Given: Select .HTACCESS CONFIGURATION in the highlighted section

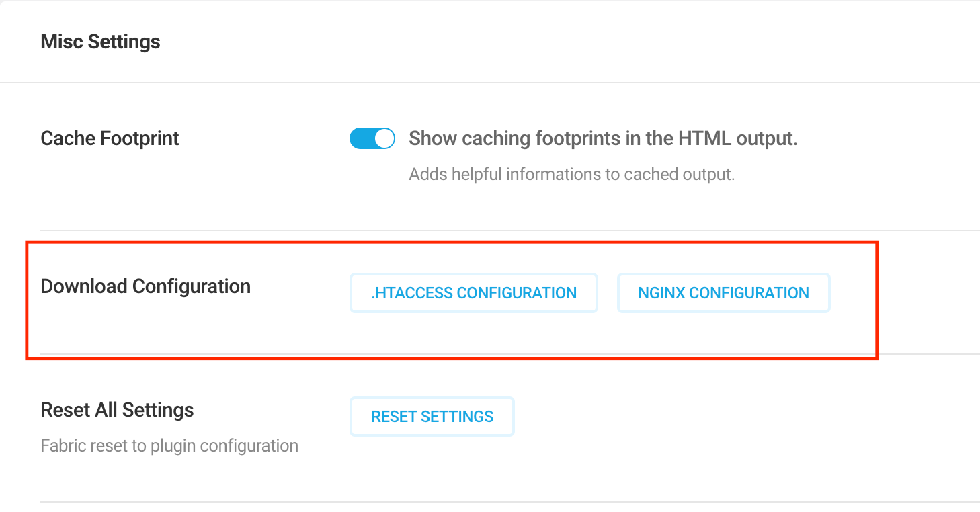Looking at the screenshot, I should (x=473, y=292).
